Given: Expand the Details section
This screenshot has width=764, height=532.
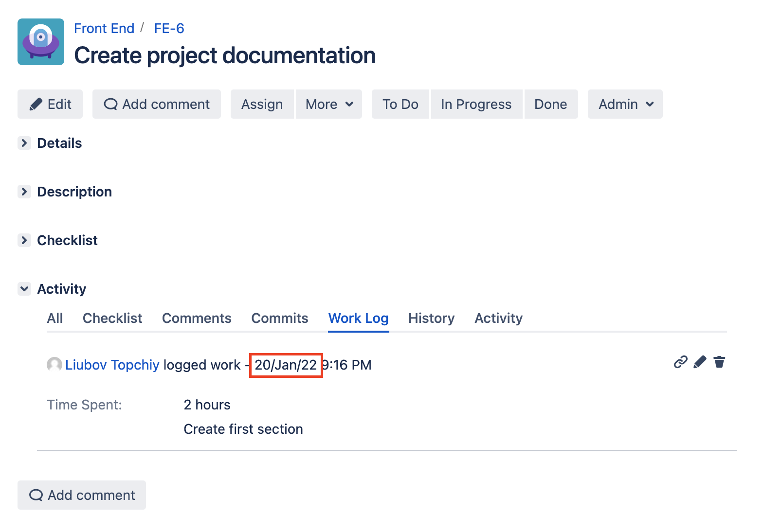Looking at the screenshot, I should [x=24, y=143].
